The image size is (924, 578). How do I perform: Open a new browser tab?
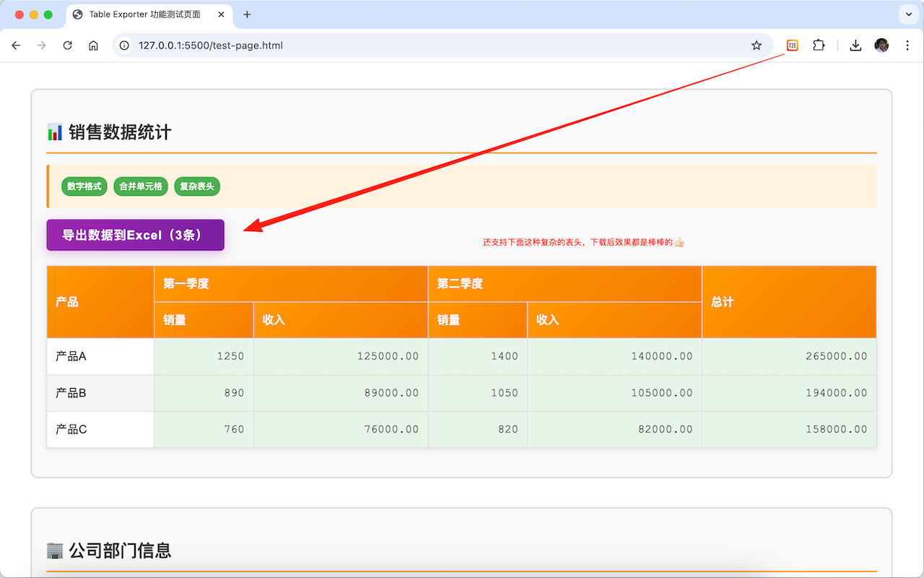[x=247, y=14]
